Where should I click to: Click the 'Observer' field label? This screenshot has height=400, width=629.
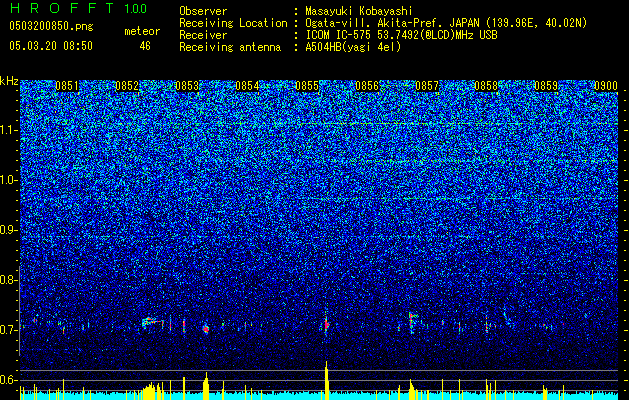click(203, 11)
